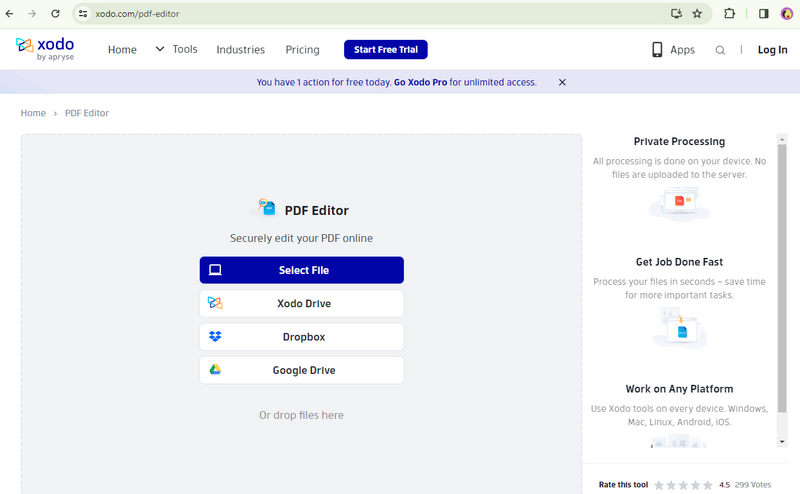Click Log In

[772, 50]
